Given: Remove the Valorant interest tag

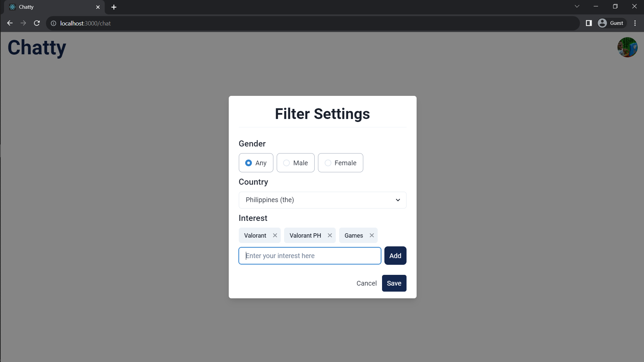Looking at the screenshot, I should [x=275, y=235].
